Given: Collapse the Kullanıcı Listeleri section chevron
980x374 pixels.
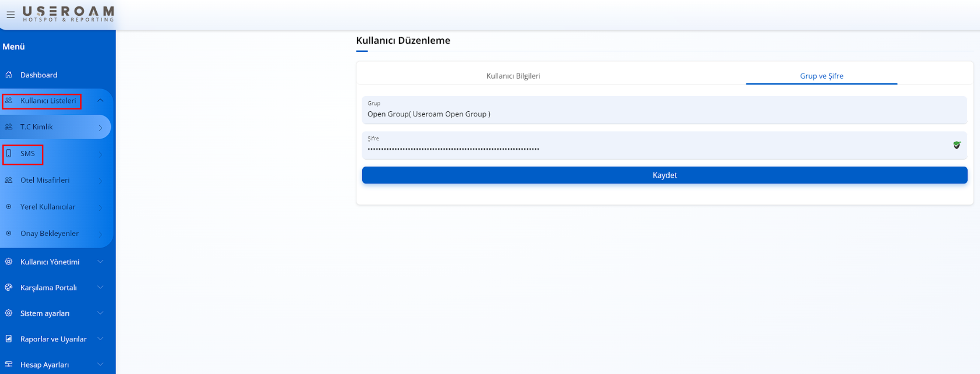Looking at the screenshot, I should (100, 101).
